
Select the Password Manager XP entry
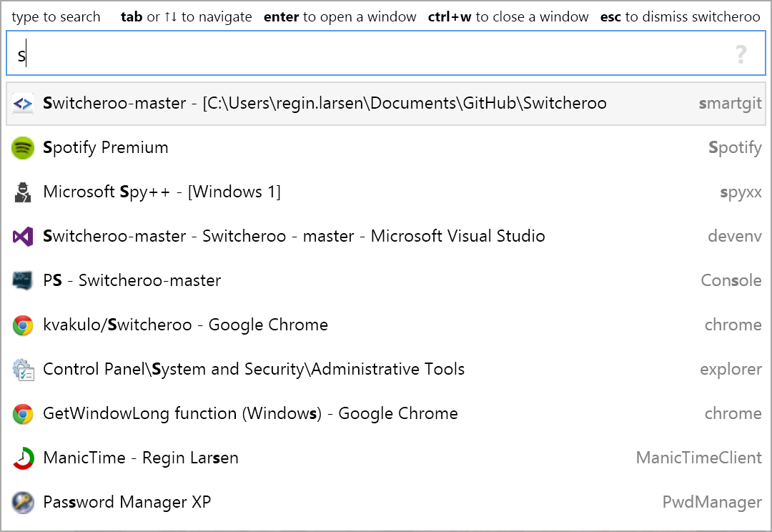(x=386, y=503)
